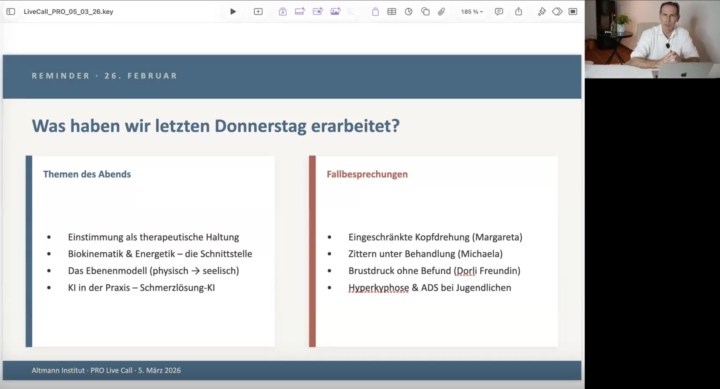Select the 'REMINDER · 26. FEBRUAR' header text

point(104,76)
